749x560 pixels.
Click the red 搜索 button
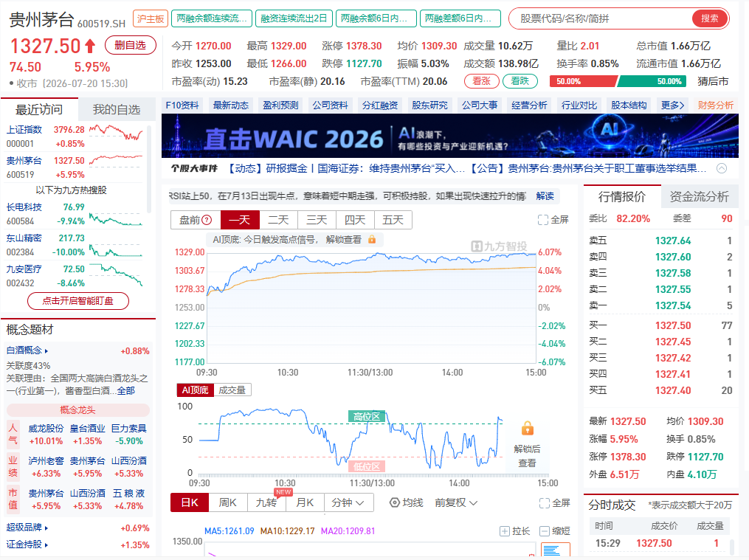click(709, 18)
